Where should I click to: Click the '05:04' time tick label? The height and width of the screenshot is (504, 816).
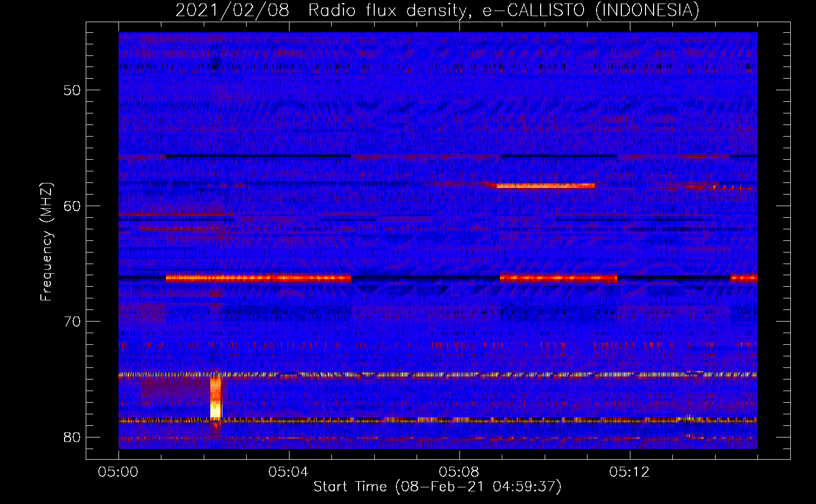pos(288,472)
